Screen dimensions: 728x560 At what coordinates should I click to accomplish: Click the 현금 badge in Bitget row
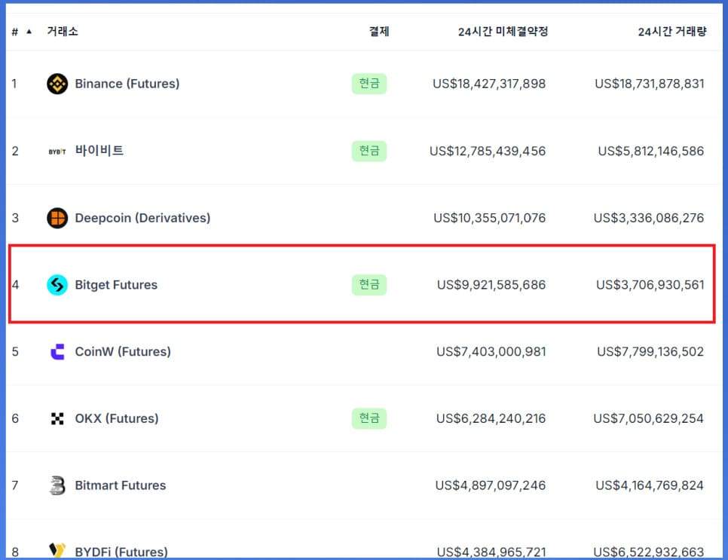[369, 285]
